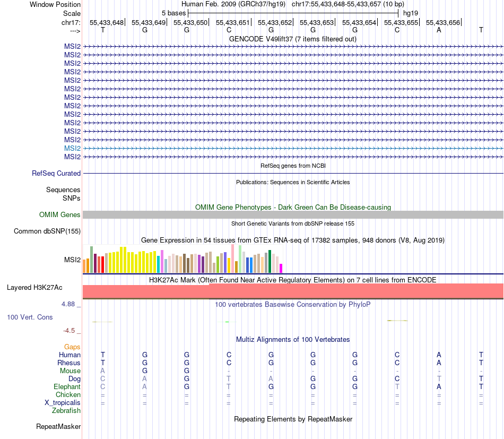Open the GENCODE V49lift37 track title
This screenshot has width=504, height=439.
[292, 39]
